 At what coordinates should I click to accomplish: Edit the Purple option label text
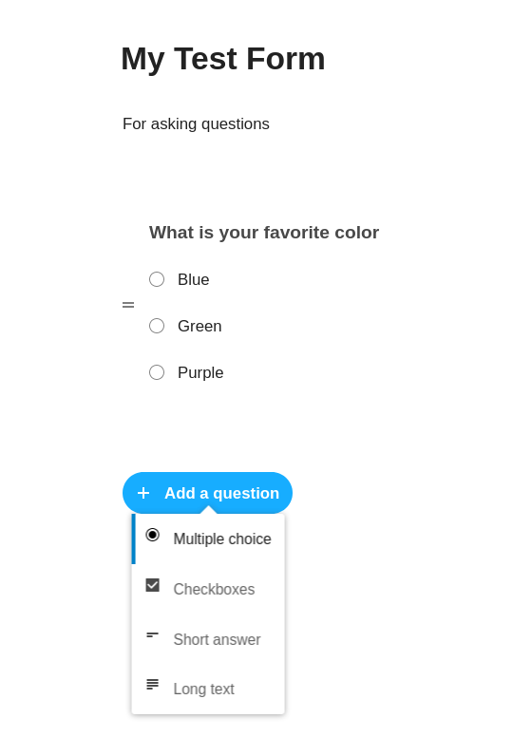tap(200, 372)
